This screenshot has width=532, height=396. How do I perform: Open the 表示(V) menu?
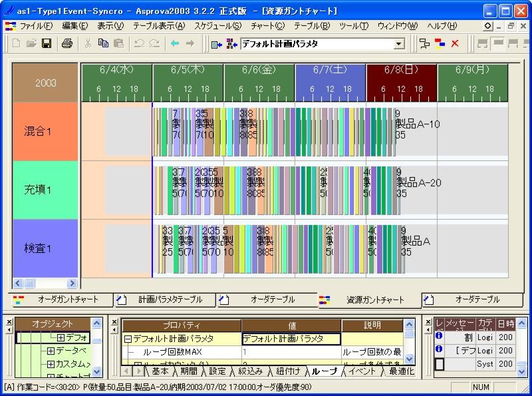click(x=110, y=26)
